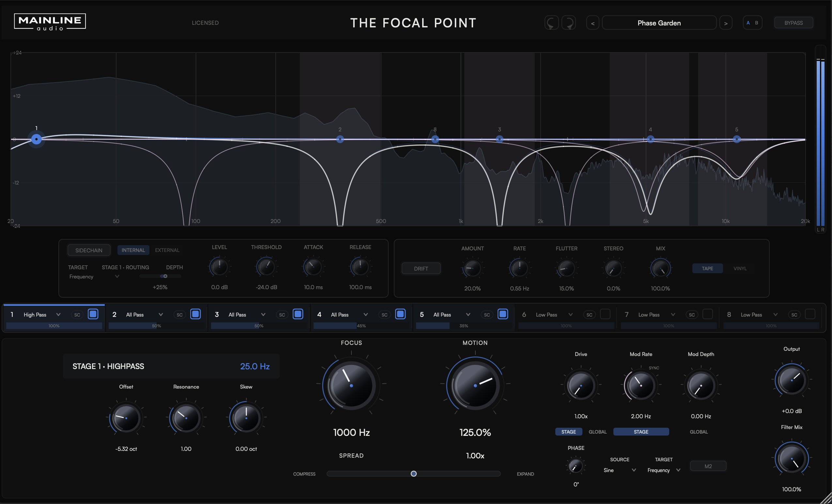This screenshot has height=504, width=832.
Task: Click the large Focus knob
Action: point(351,385)
